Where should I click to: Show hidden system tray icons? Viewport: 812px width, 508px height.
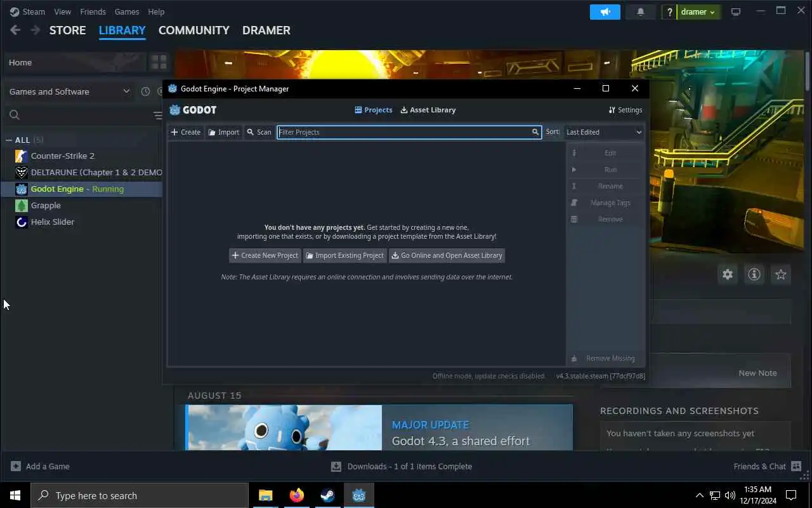(x=700, y=495)
